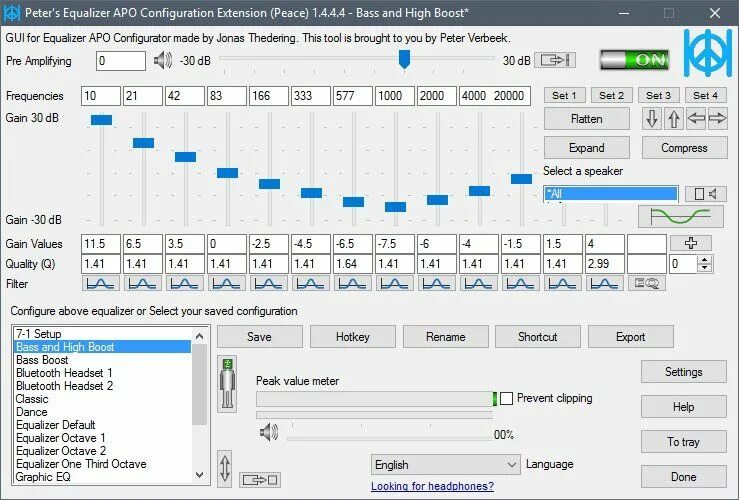Image resolution: width=739 pixels, height=500 pixels.
Task: Click the Export button
Action: pyautogui.click(x=631, y=336)
